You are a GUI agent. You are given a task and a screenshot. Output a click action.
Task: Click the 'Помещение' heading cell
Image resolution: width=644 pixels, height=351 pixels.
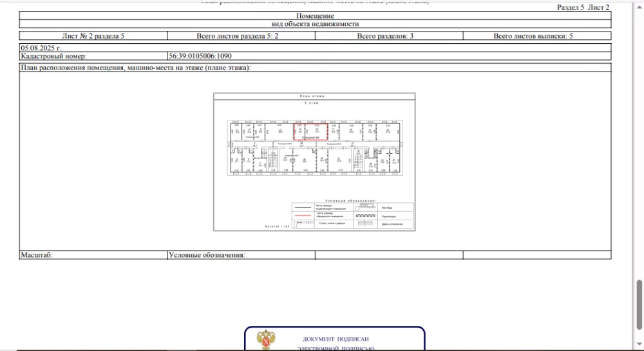coord(315,15)
